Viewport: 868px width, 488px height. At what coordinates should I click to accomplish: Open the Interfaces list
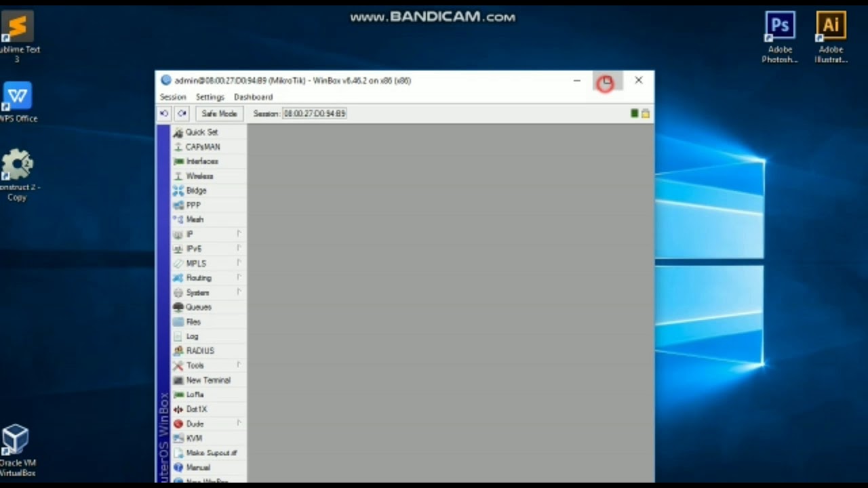[x=208, y=161]
